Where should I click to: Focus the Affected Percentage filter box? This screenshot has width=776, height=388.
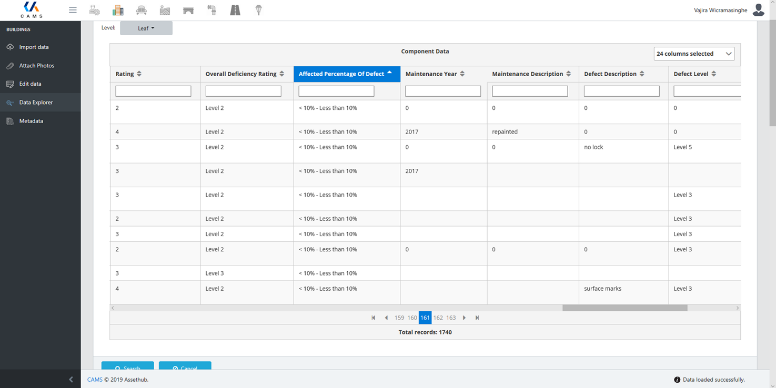pos(337,91)
